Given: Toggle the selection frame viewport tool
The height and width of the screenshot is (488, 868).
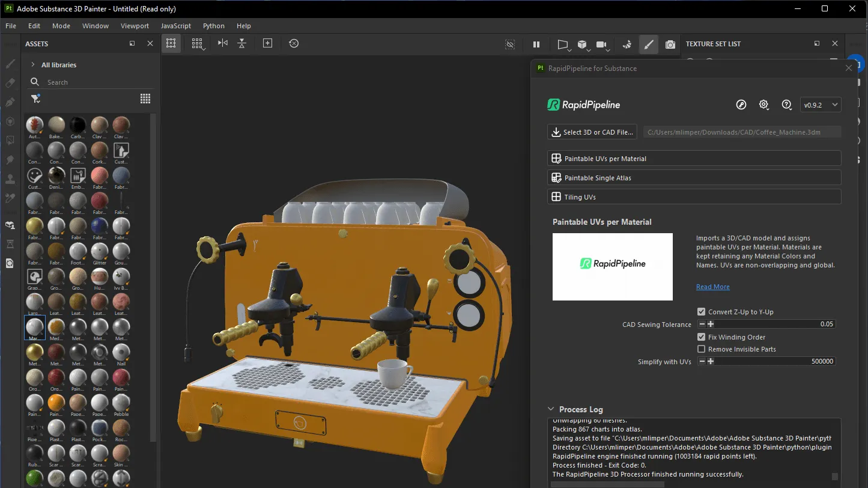Looking at the screenshot, I should point(171,43).
